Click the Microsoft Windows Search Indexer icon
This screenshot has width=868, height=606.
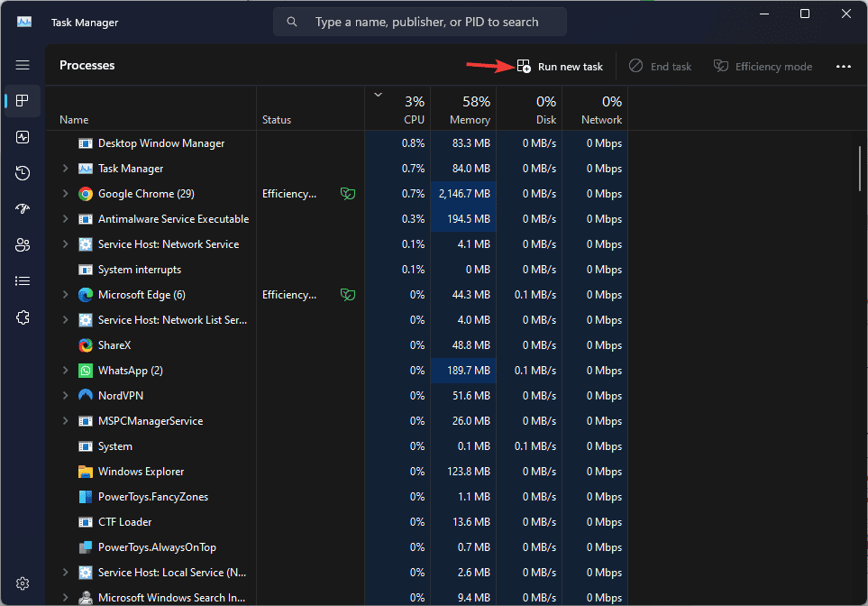click(x=86, y=598)
